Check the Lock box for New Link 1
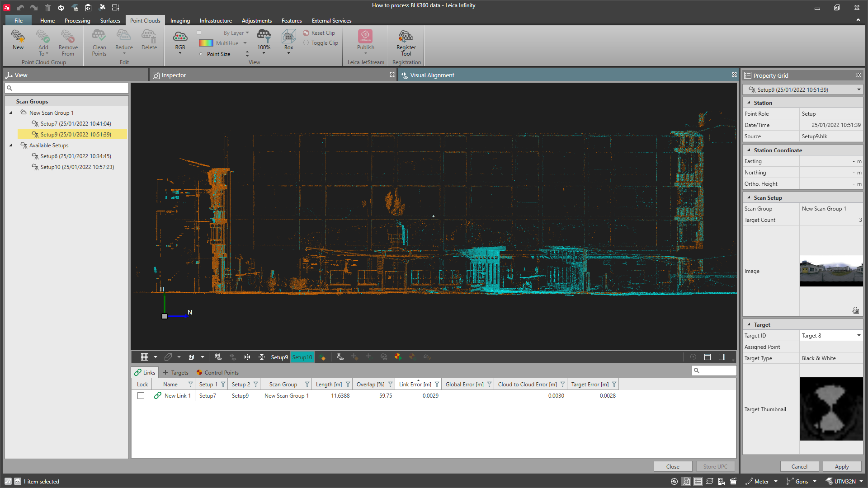This screenshot has height=488, width=868. click(x=141, y=396)
